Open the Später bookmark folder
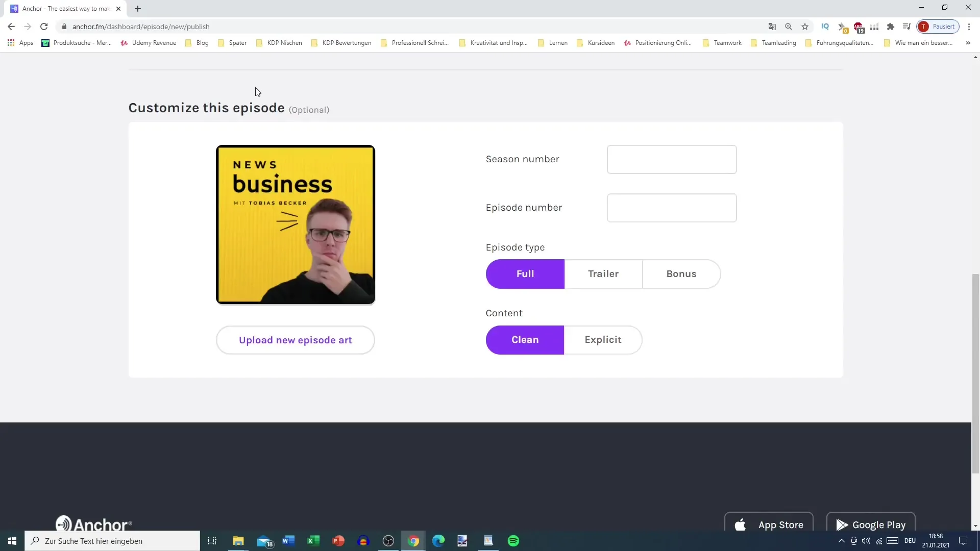The height and width of the screenshot is (551, 980). point(232,43)
